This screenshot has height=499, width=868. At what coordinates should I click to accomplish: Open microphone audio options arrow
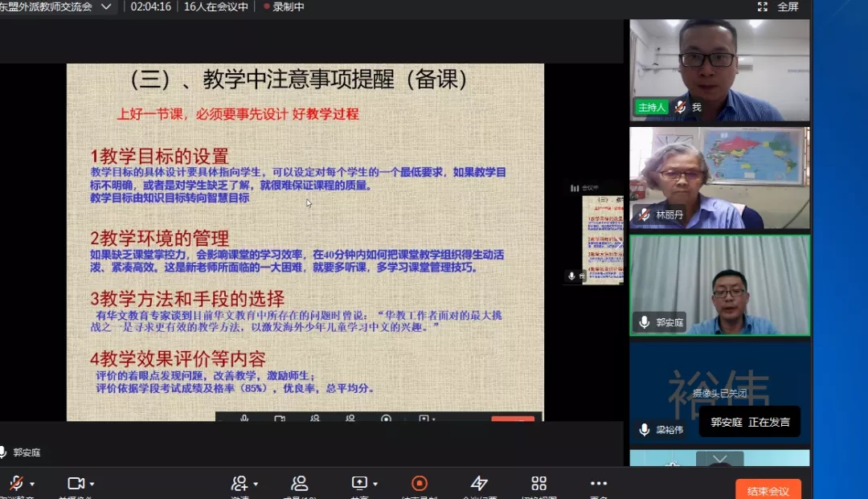(32, 484)
